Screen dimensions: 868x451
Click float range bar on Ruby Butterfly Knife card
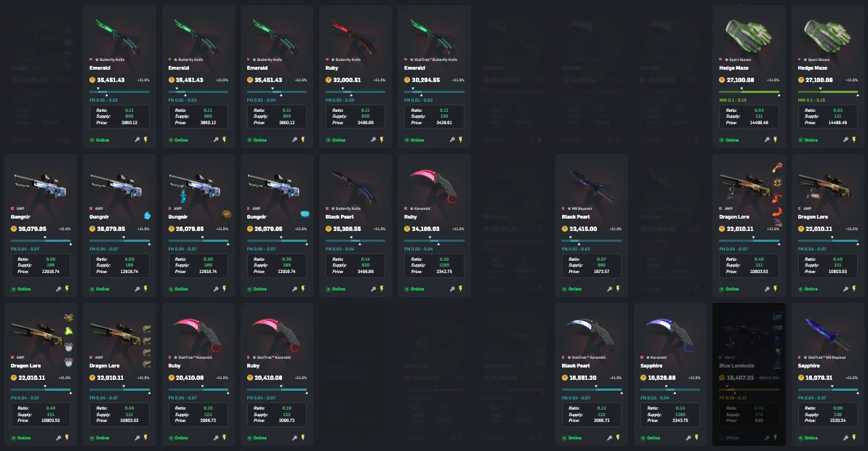point(355,92)
